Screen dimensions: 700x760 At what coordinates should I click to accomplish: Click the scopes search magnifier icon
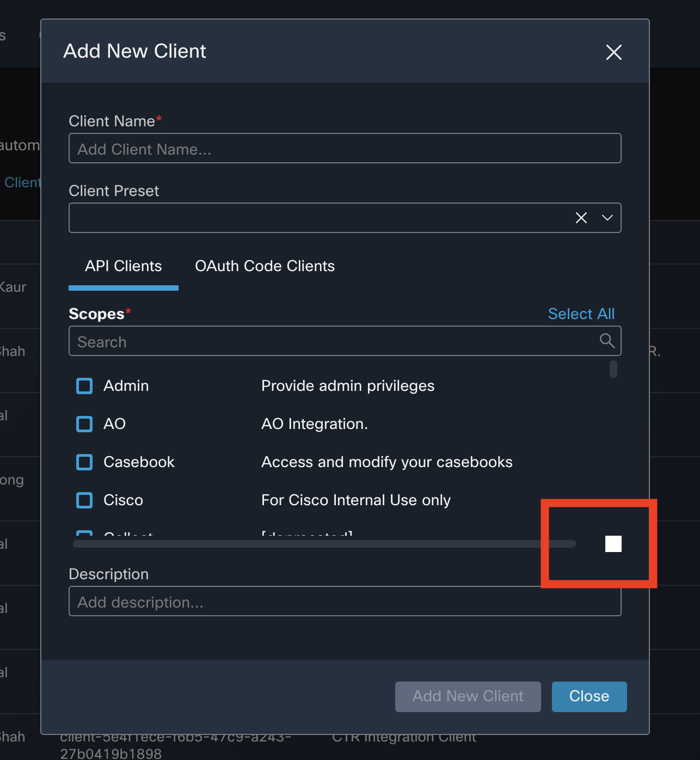607,341
